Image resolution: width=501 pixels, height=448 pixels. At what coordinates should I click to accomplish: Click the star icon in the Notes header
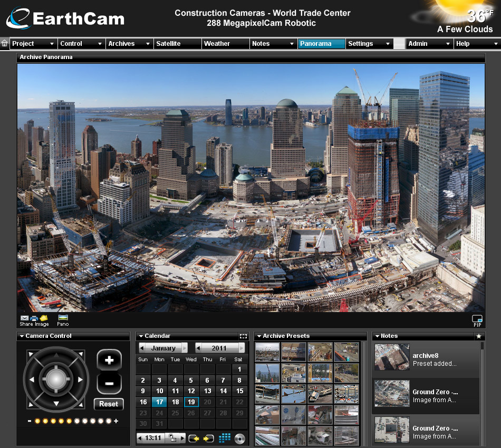tap(479, 336)
